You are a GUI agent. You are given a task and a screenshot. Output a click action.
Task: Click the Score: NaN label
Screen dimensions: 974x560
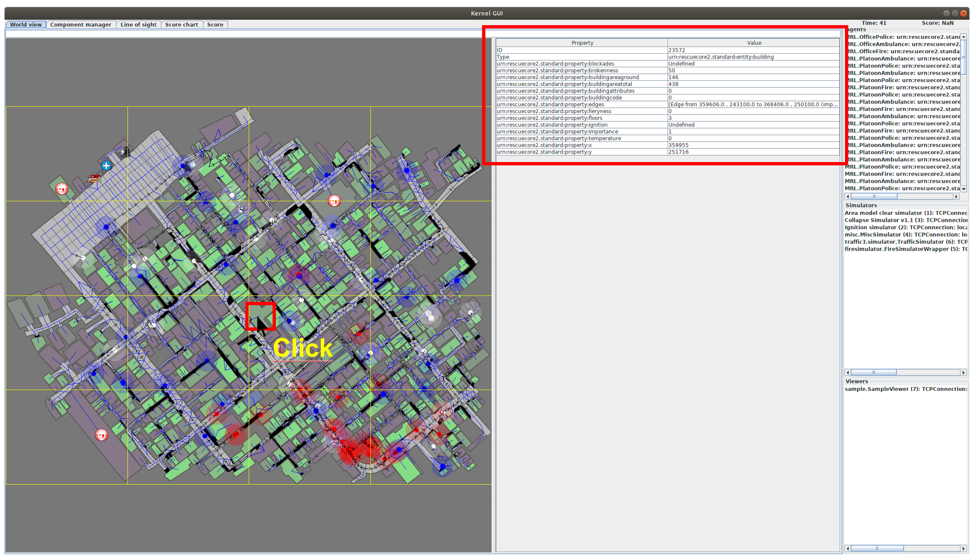click(x=937, y=23)
